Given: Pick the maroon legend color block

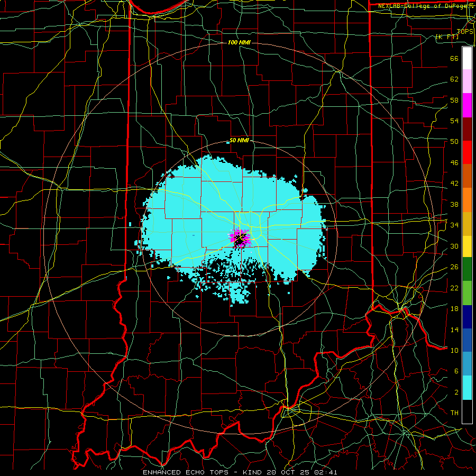Looking at the screenshot, I should tap(467, 129).
